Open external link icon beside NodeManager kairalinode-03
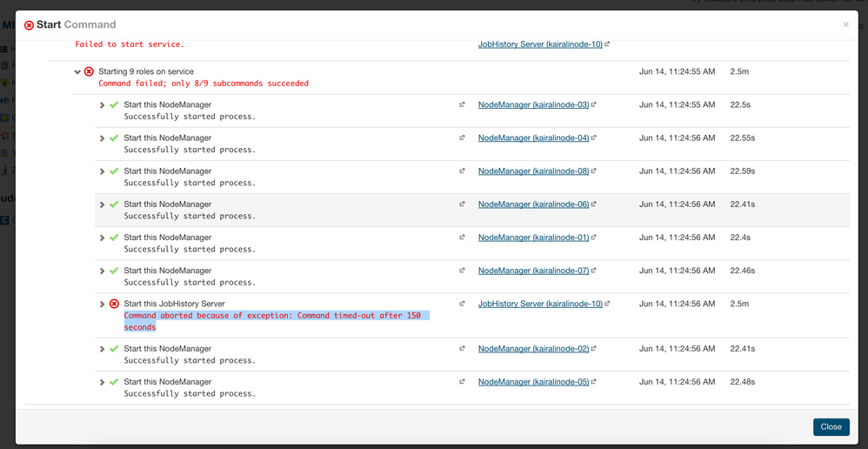The height and width of the screenshot is (449, 868). (x=594, y=105)
